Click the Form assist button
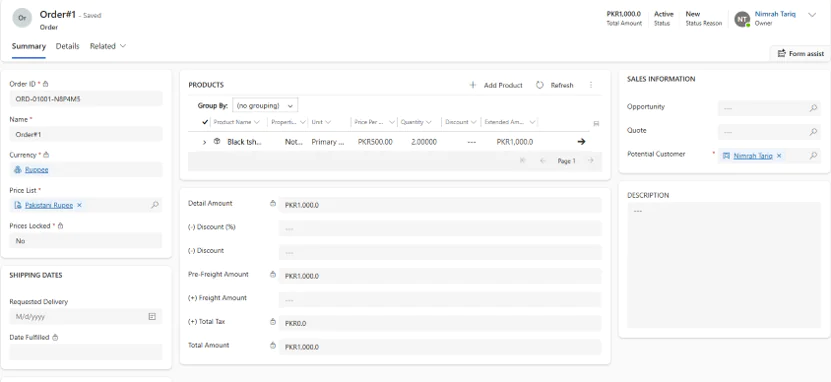This screenshot has height=382, width=831. 800,54
